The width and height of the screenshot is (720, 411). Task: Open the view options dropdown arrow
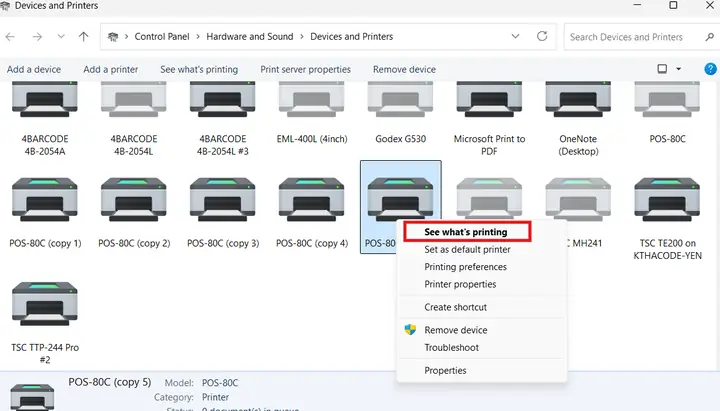click(679, 69)
